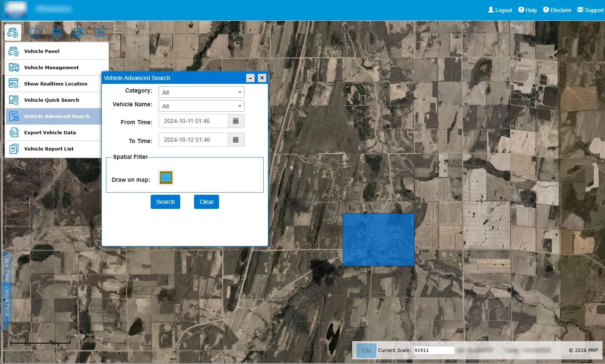Open Vehicle Management menu entry
605x364 pixels.
57,68
